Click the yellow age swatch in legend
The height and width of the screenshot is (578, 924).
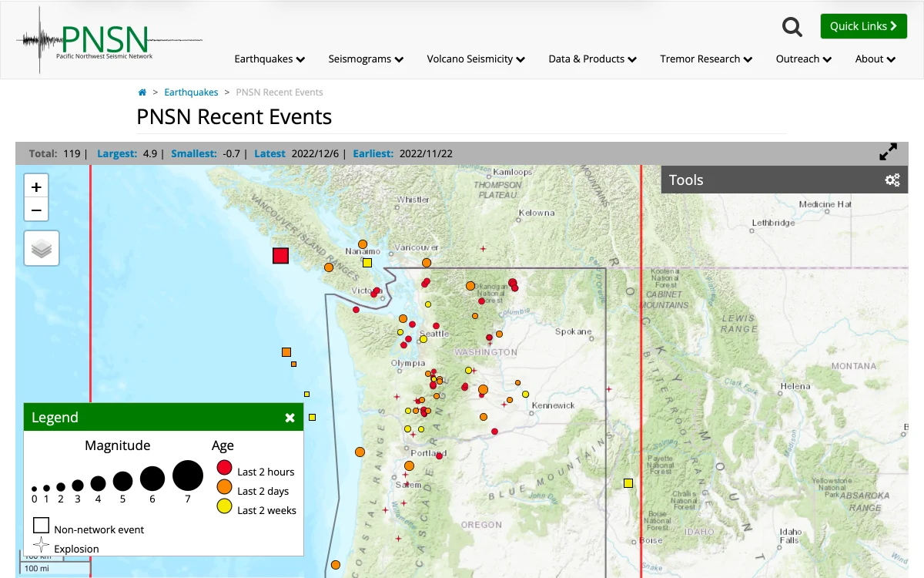tap(225, 506)
